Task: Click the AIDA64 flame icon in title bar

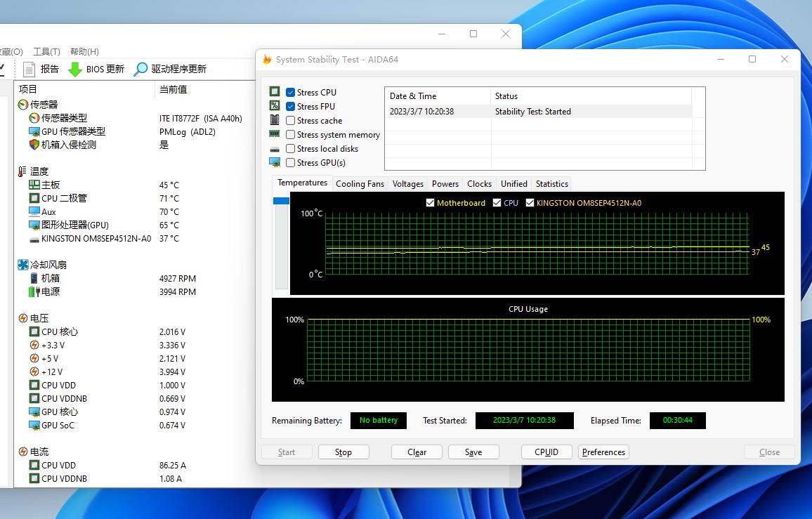Action: [267, 60]
